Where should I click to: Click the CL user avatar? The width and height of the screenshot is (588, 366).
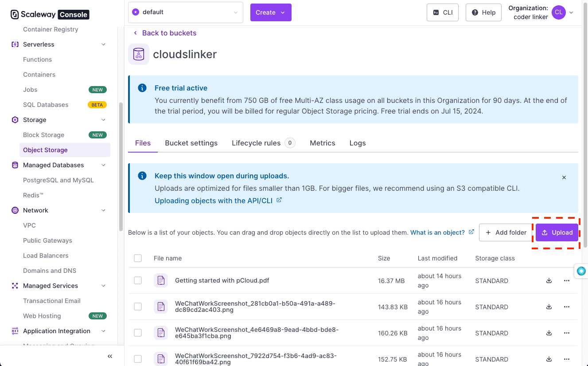559,12
